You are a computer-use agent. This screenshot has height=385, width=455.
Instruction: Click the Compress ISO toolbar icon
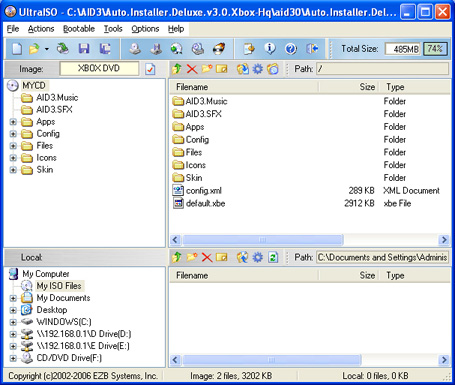click(156, 49)
